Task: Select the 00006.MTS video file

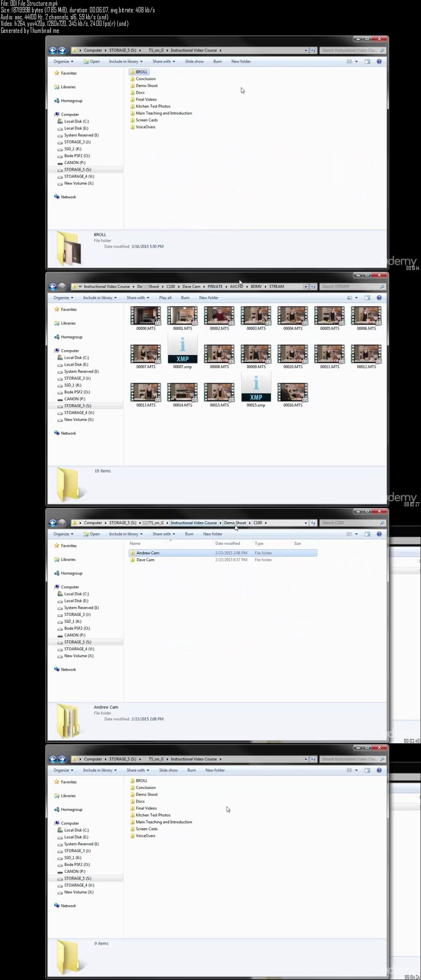Action: pos(366,318)
